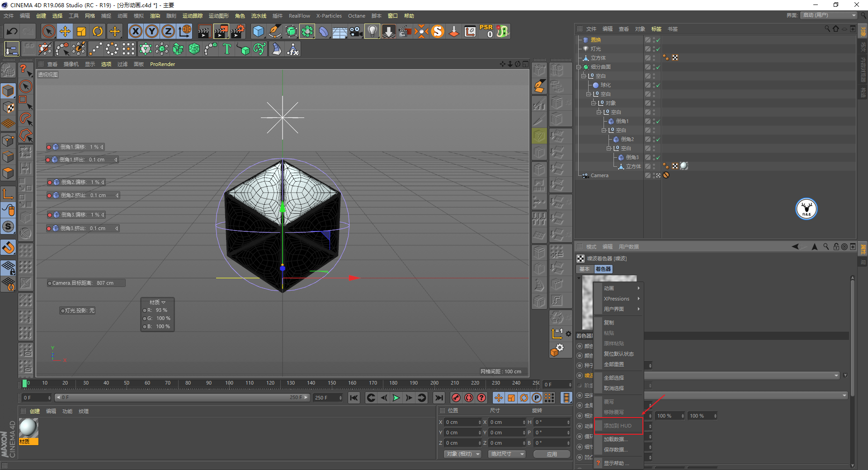The width and height of the screenshot is (868, 470).
Task: Click the green playhead marker at frame 0
Action: [25, 384]
